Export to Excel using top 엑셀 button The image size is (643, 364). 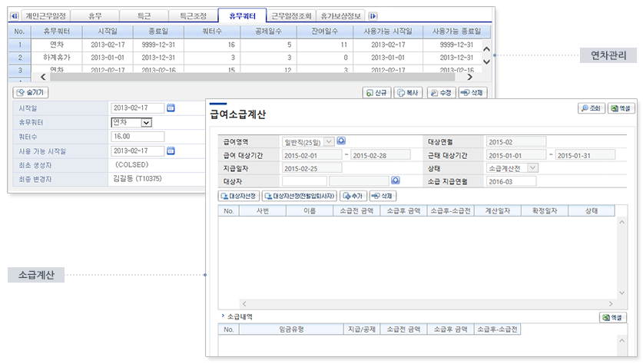coord(621,109)
